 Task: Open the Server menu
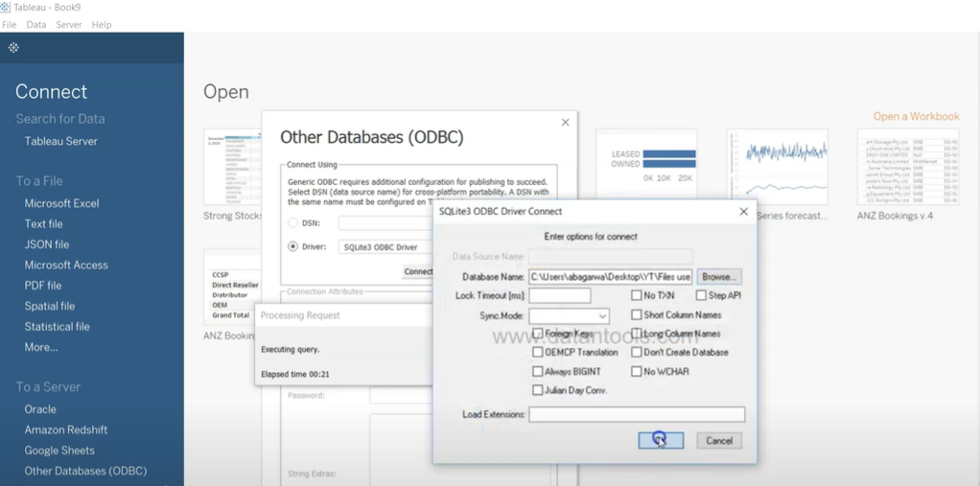69,24
